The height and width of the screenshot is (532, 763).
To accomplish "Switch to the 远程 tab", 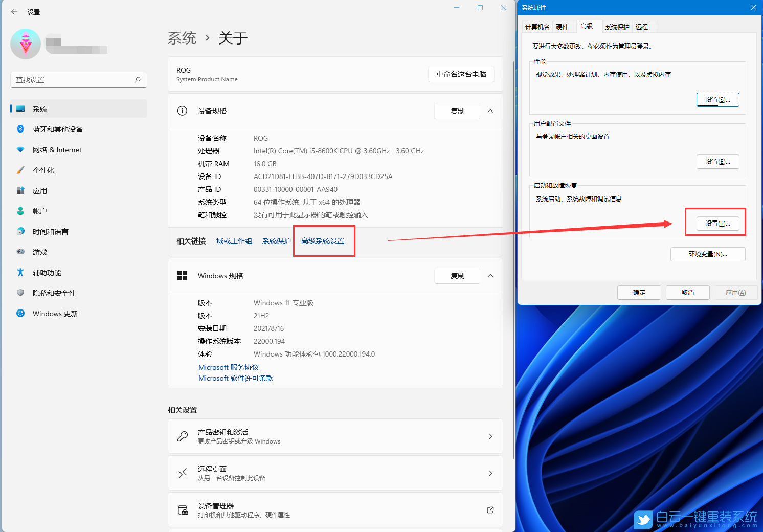I will [x=643, y=26].
